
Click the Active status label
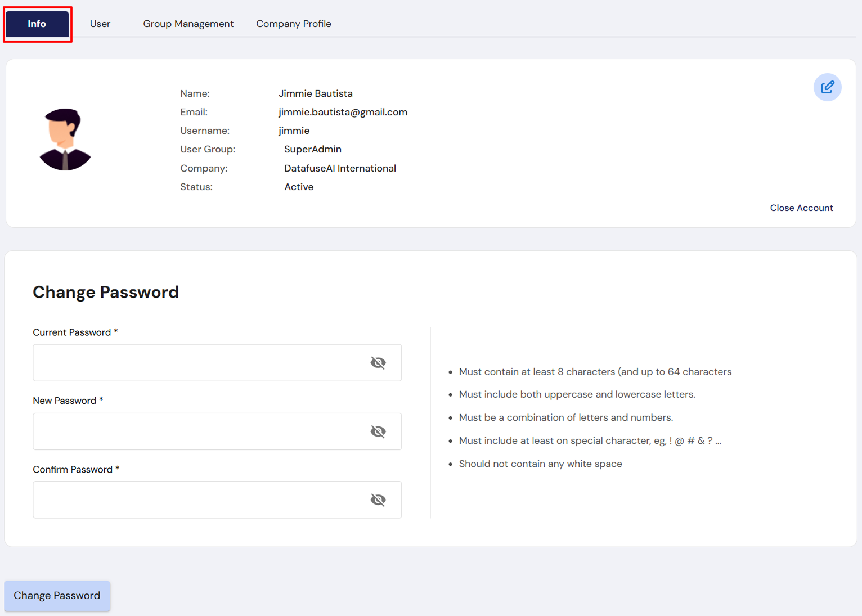[299, 187]
